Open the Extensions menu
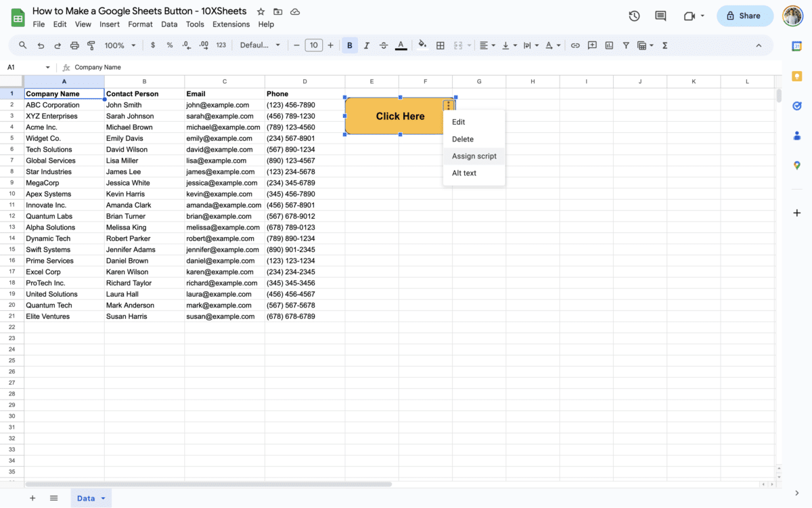This screenshot has height=508, width=812. click(231, 24)
